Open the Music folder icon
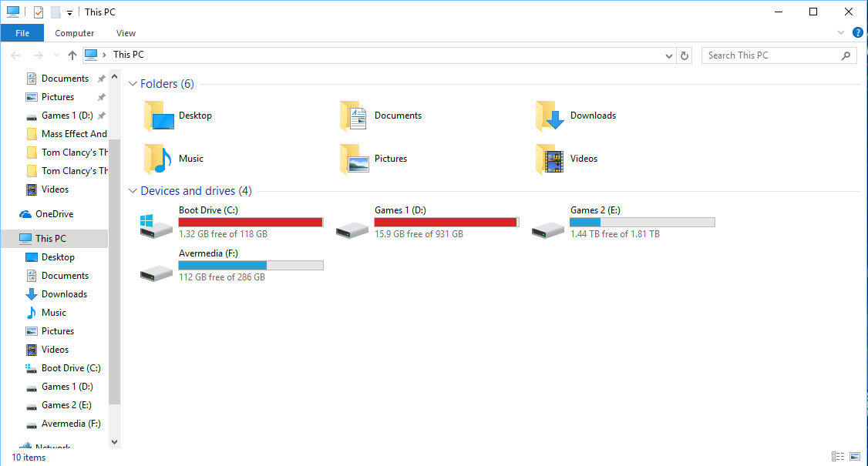This screenshot has height=466, width=868. 158,159
